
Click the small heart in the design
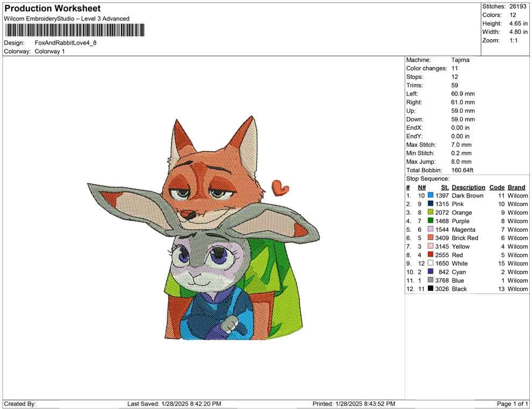point(281,188)
